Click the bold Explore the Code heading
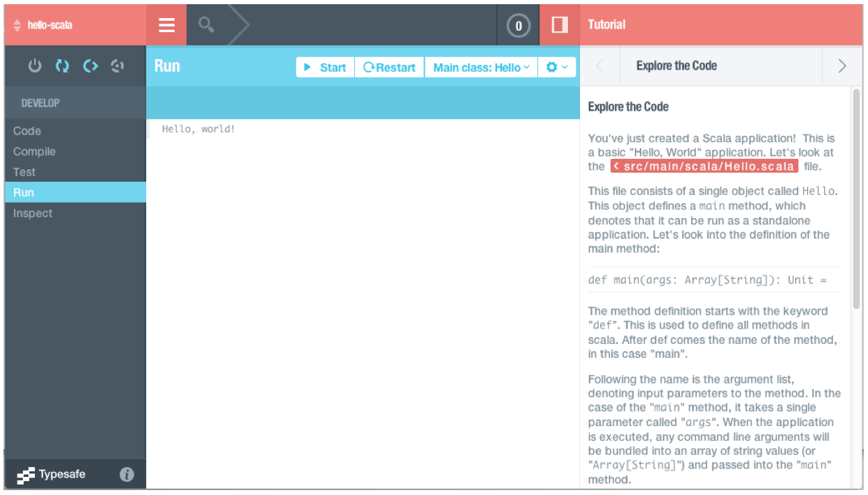 [628, 107]
